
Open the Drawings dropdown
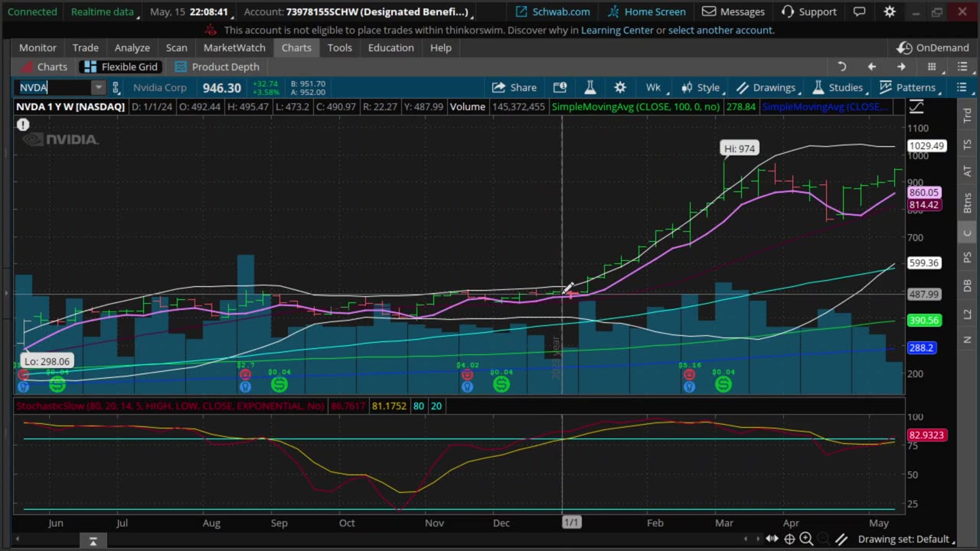coord(766,87)
